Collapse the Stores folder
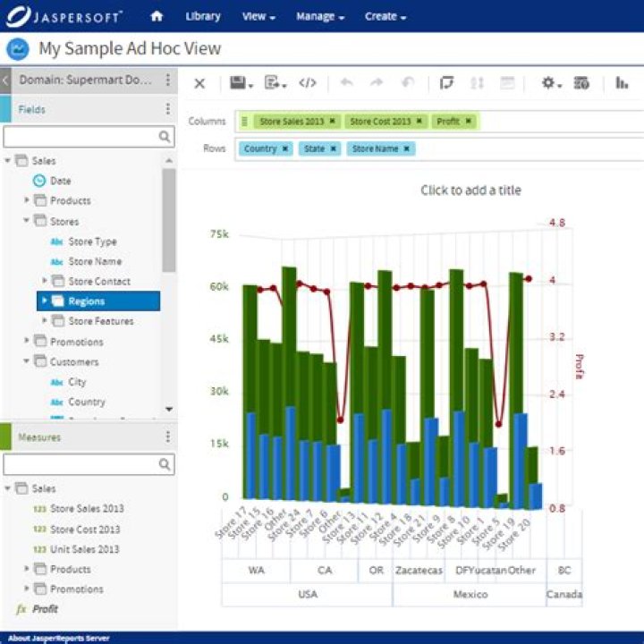Image resolution: width=644 pixels, height=644 pixels. 27,220
